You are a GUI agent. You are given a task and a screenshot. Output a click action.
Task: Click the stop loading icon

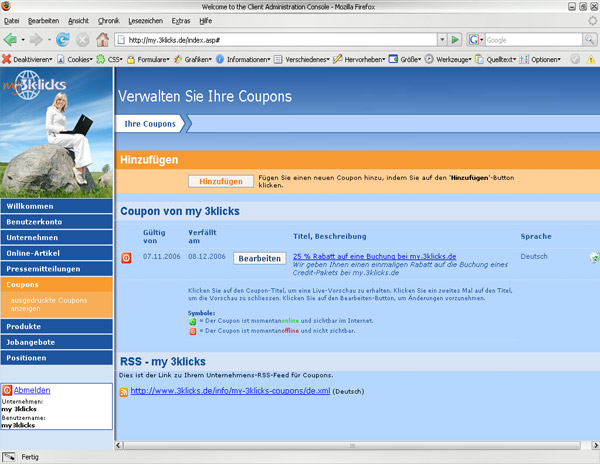click(82, 40)
